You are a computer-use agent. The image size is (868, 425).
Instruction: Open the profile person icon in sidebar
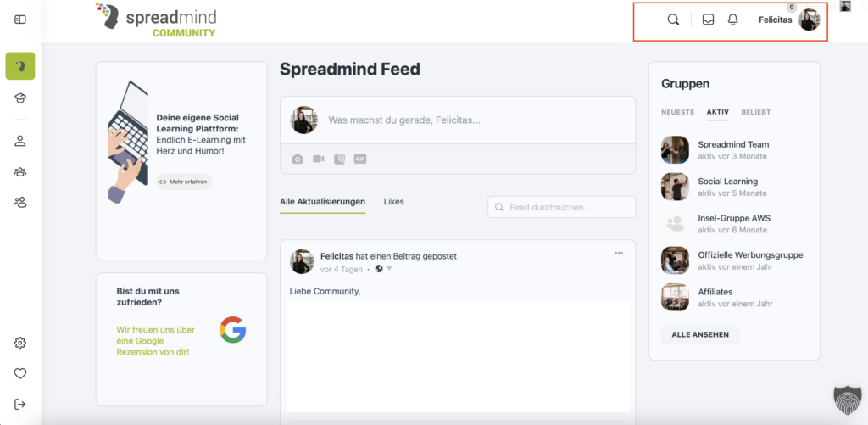click(x=20, y=141)
